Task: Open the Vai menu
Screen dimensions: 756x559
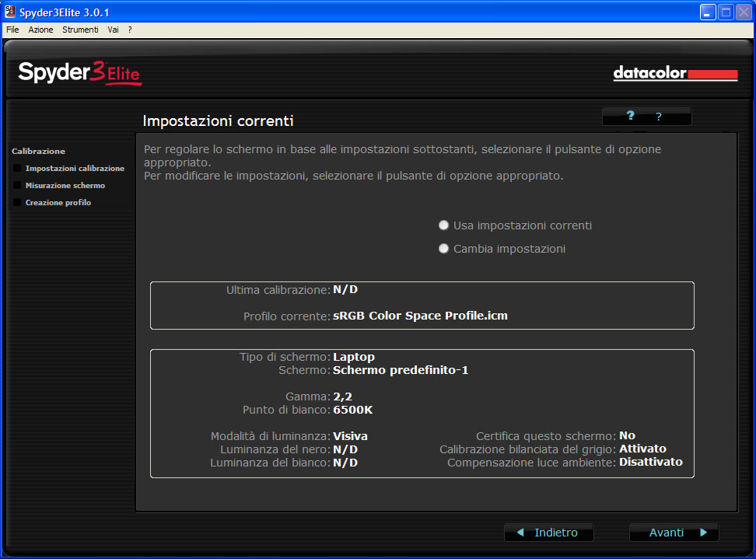Action: tap(113, 30)
